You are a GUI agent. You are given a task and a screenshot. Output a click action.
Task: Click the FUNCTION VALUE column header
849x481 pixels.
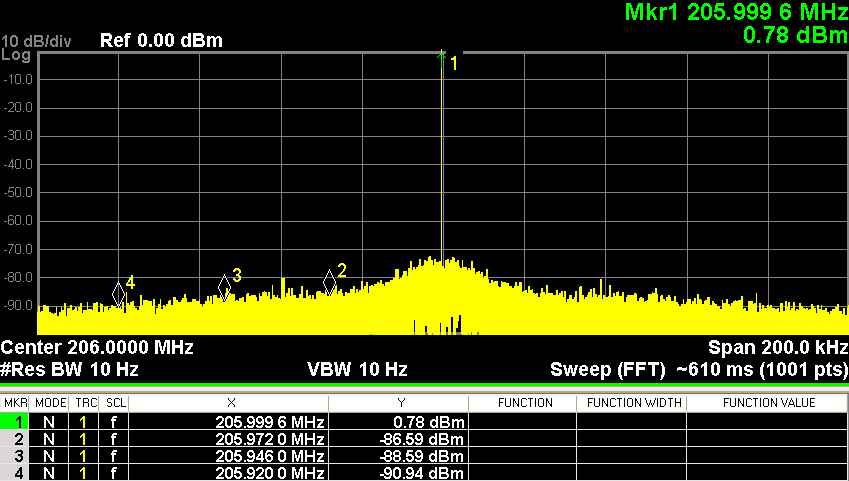pos(767,403)
